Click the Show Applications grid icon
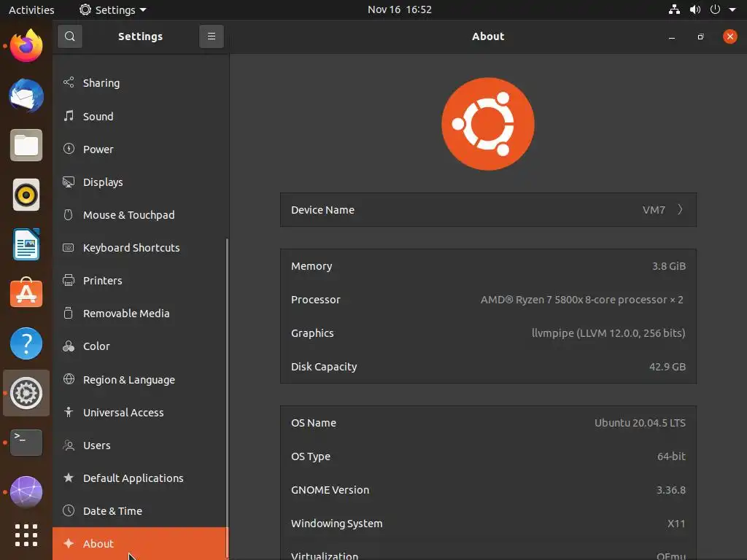 click(x=26, y=535)
